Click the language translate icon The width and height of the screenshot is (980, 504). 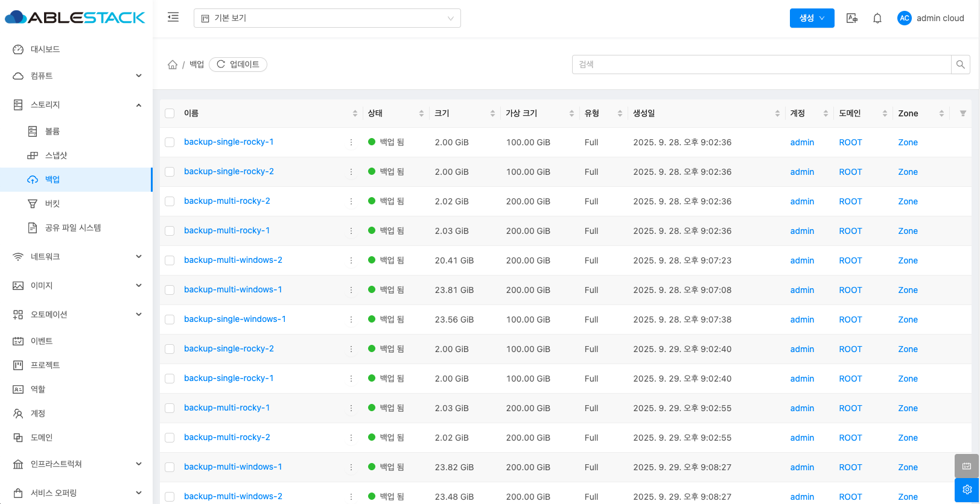[x=851, y=18]
